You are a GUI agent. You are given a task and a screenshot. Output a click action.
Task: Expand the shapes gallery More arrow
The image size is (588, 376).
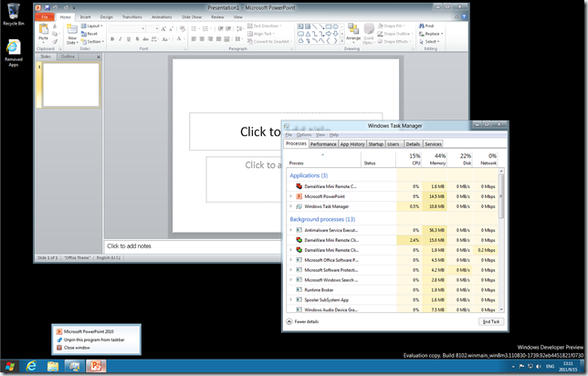[341, 41]
